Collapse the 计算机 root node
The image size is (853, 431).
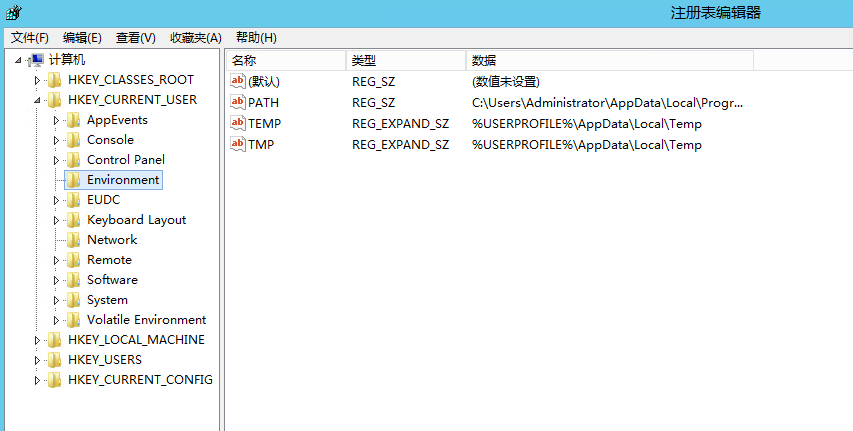click(x=18, y=60)
